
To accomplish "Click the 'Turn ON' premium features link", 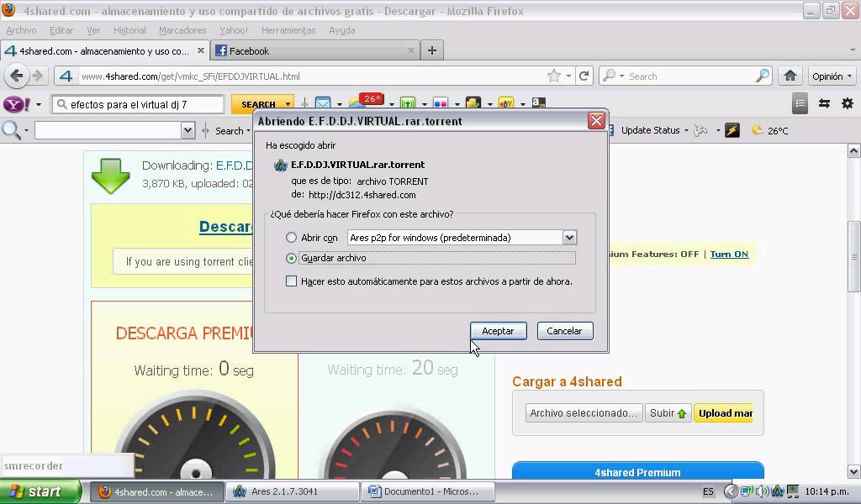I will (x=729, y=254).
